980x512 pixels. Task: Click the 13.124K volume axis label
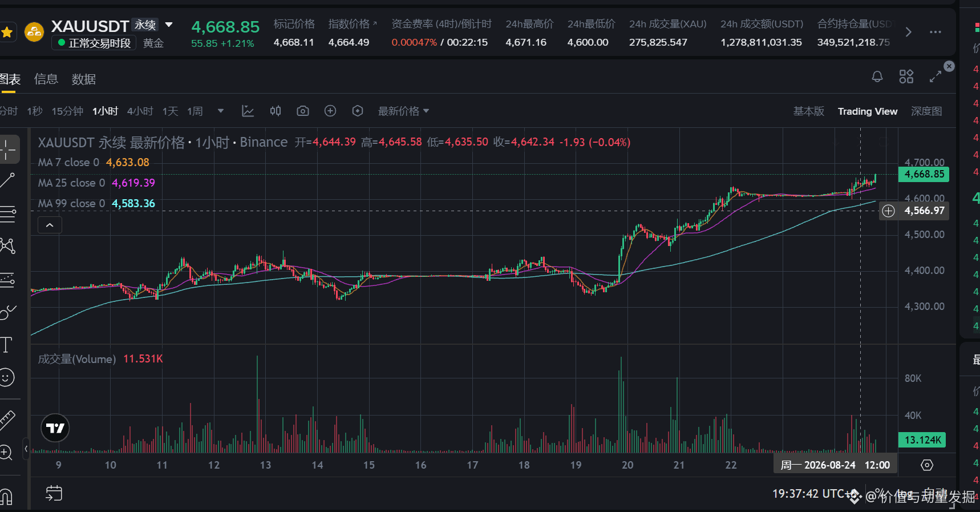point(922,440)
